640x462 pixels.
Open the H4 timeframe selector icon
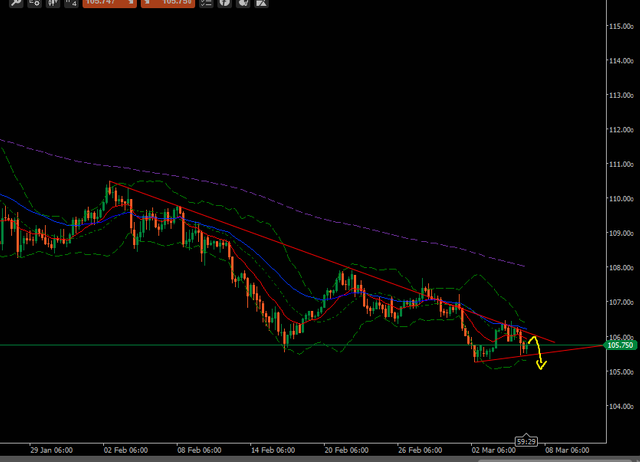(x=71, y=3)
